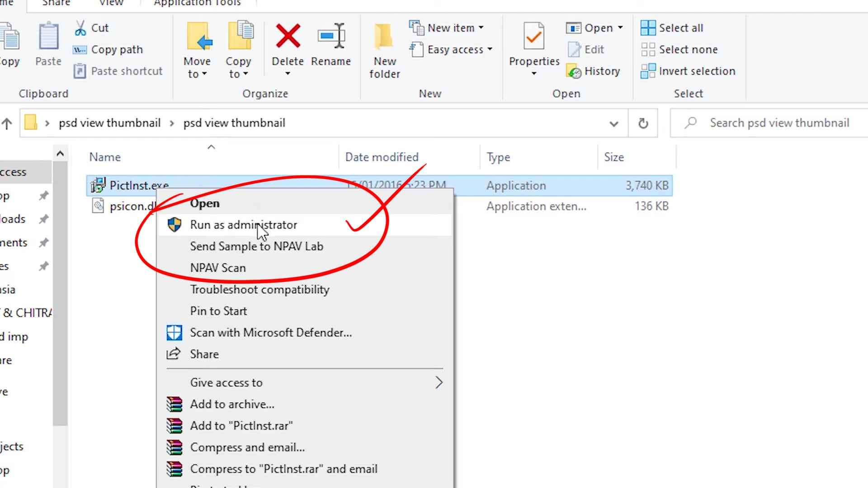The image size is (868, 488).
Task: Click the Copy path icon
Action: (x=80, y=50)
